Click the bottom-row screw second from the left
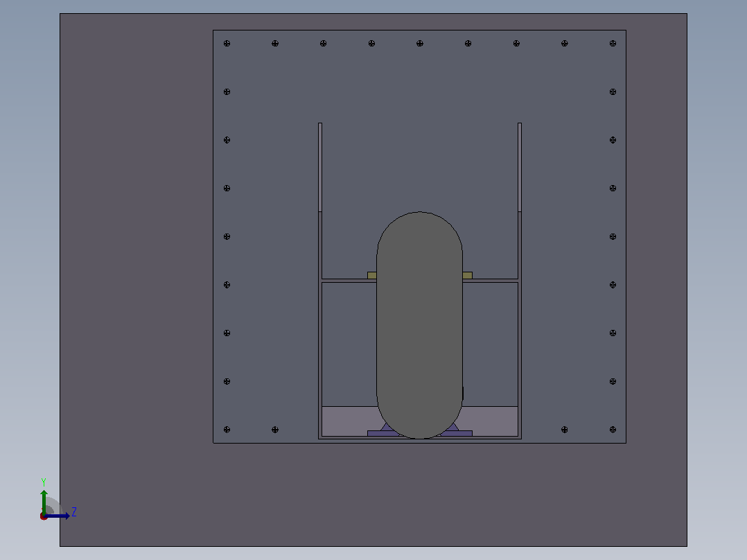 [275, 430]
